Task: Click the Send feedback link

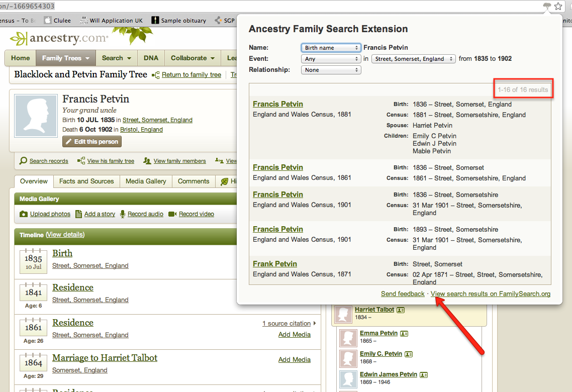Action: (403, 294)
